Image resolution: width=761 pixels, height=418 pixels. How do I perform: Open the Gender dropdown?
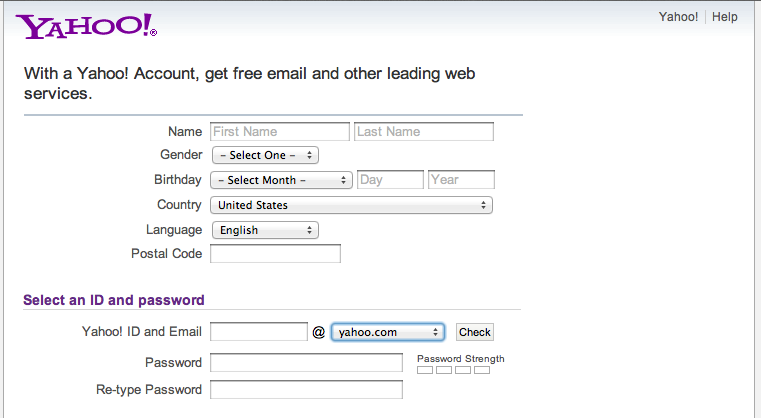(265, 155)
